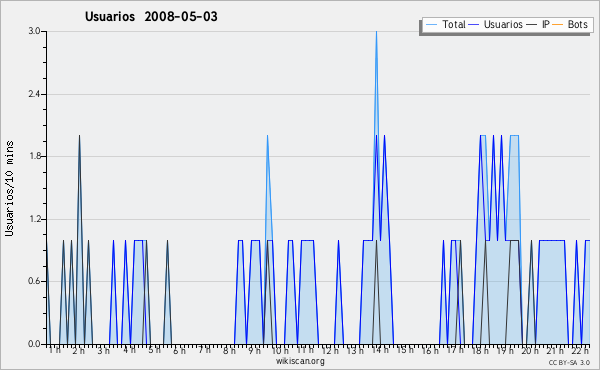Click the '11 h' x-axis label
This screenshot has height=370, width=600.
(305, 350)
